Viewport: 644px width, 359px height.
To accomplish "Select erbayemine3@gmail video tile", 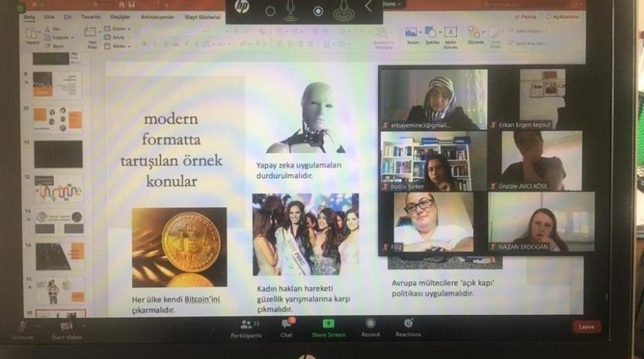I will [x=434, y=99].
